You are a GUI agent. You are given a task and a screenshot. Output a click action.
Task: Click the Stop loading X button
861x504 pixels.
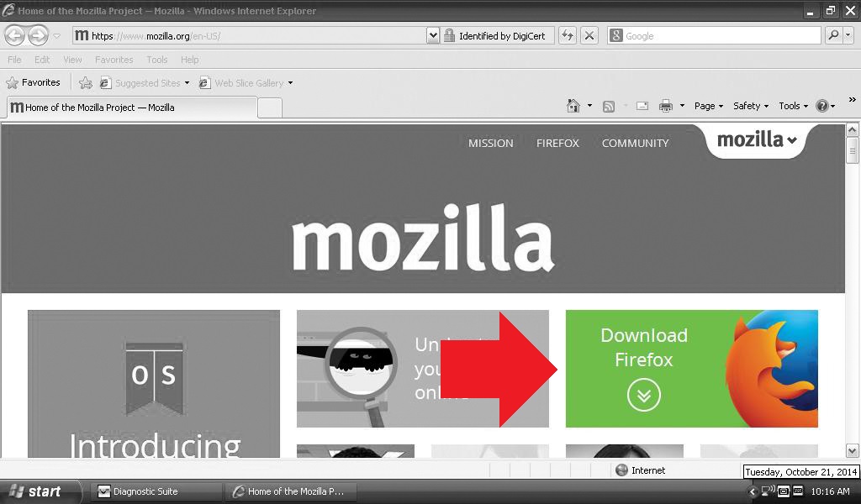(589, 35)
